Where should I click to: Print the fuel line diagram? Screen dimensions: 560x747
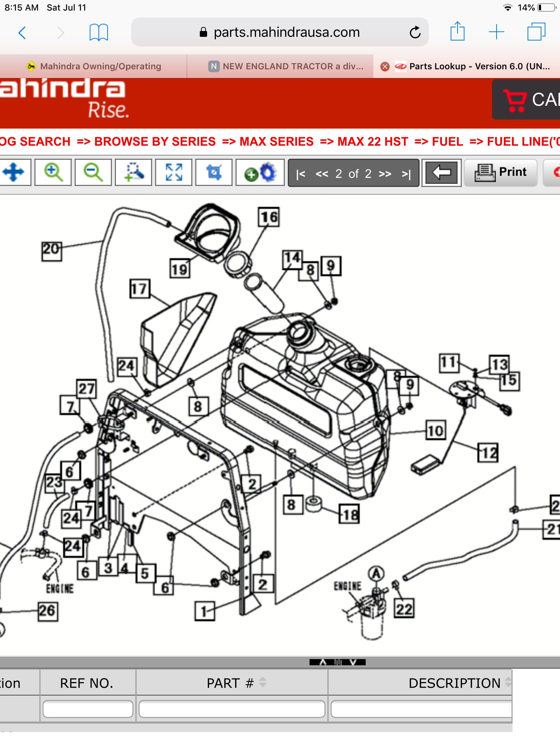click(501, 173)
